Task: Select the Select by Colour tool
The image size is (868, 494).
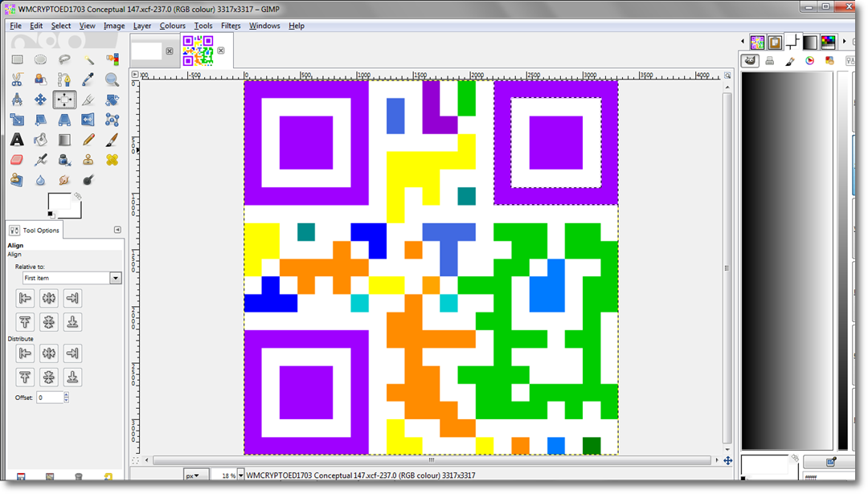Action: 112,59
